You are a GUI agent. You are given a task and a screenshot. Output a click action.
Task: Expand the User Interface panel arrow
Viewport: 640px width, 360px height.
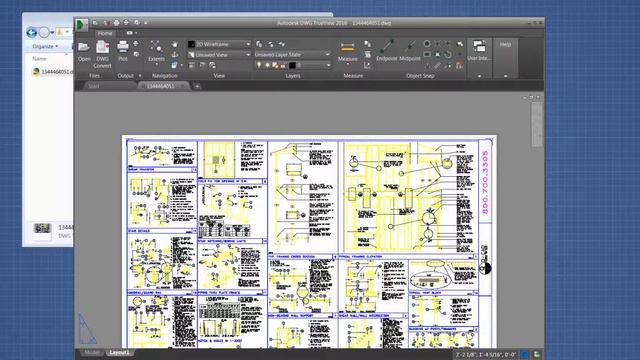[479, 76]
